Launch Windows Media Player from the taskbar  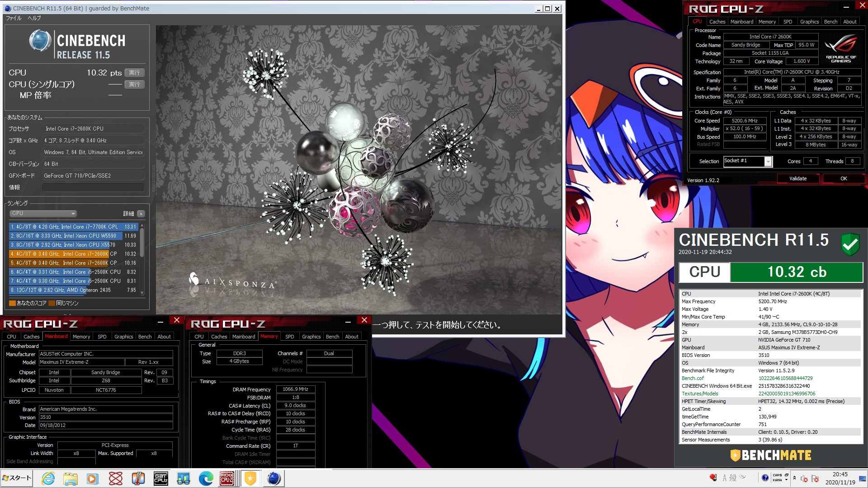coord(93,479)
